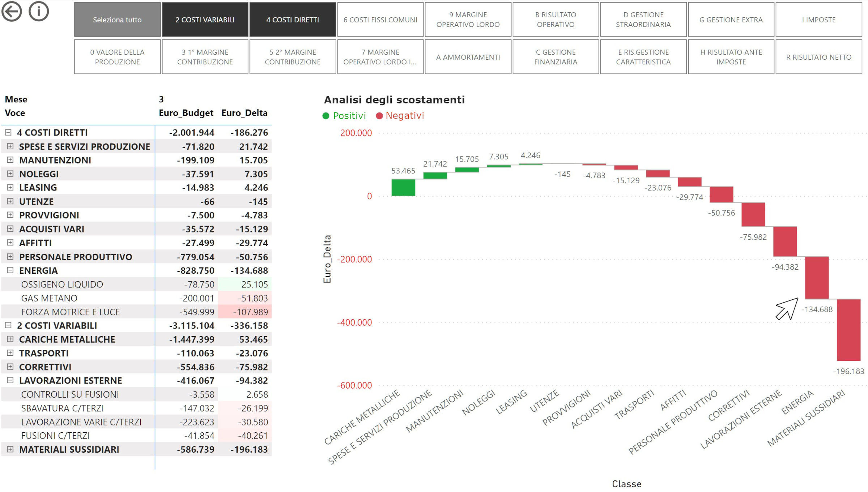Select the LAVORAZIONE VARIE C/TERZI row
Screen dimensions: 868x492
click(136, 422)
